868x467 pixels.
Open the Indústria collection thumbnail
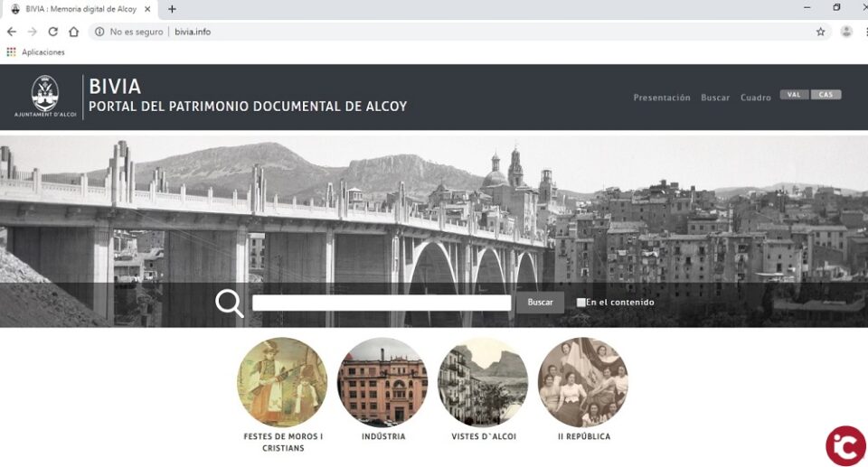[x=382, y=382]
